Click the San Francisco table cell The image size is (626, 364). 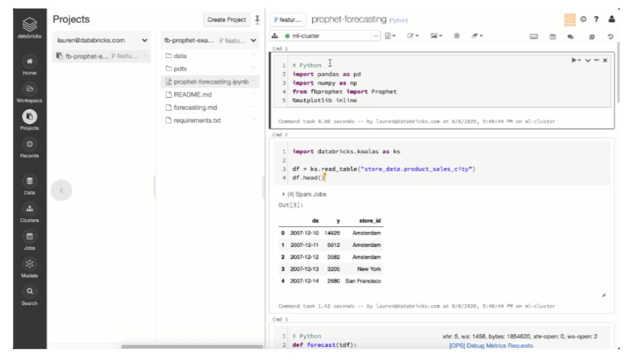tap(363, 281)
